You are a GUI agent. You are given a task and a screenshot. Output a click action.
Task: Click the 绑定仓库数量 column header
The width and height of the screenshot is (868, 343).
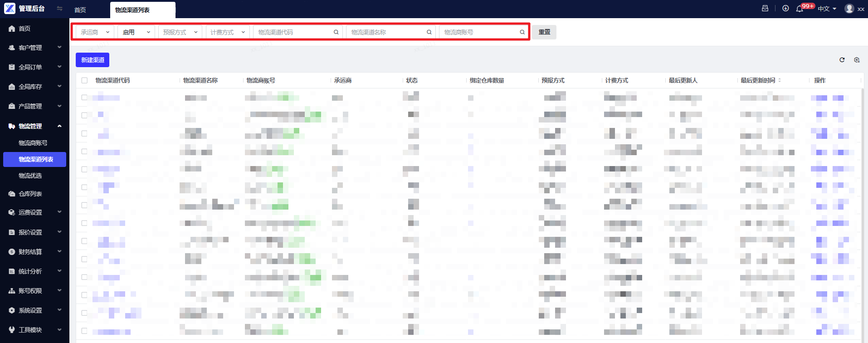point(487,80)
